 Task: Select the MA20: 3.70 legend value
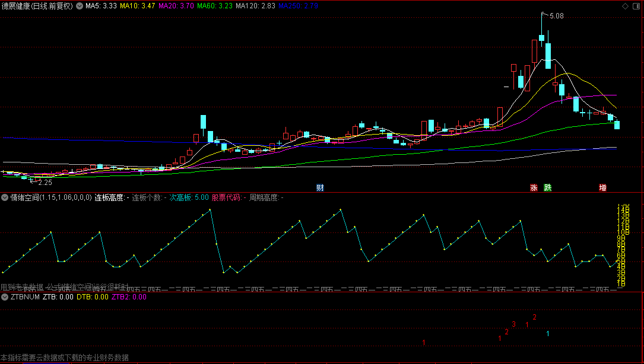click(176, 6)
